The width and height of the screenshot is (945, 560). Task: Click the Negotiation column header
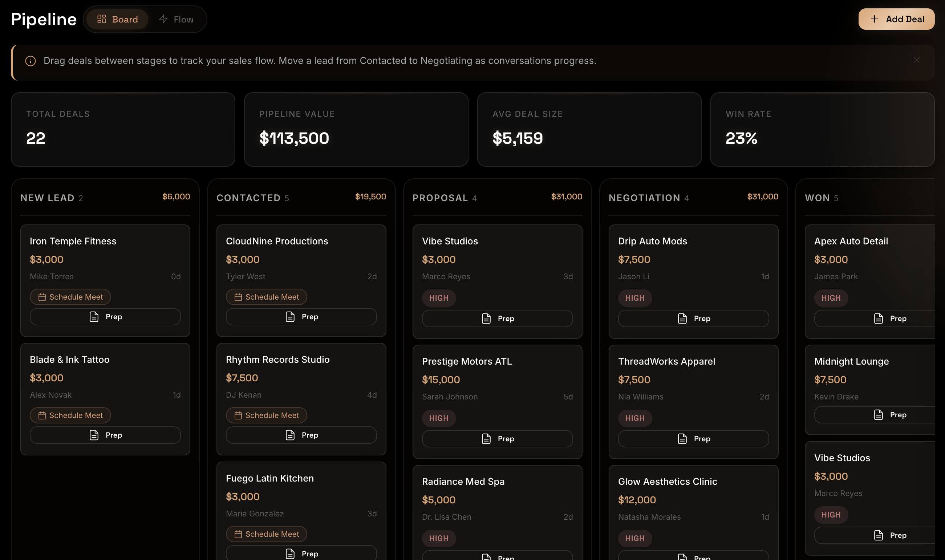click(x=644, y=198)
